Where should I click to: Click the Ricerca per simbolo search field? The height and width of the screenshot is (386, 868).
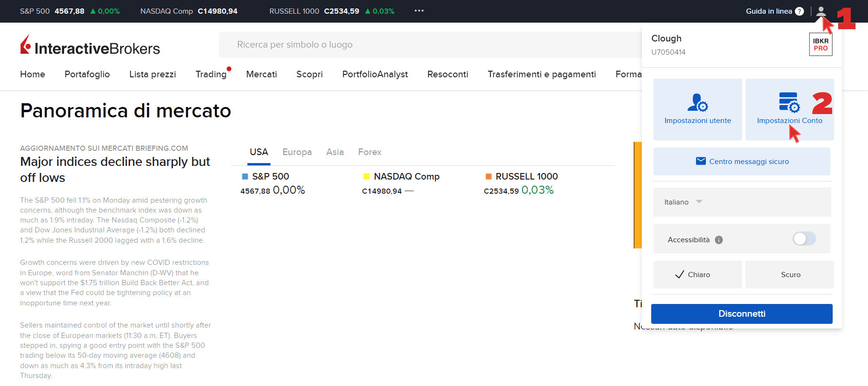430,45
